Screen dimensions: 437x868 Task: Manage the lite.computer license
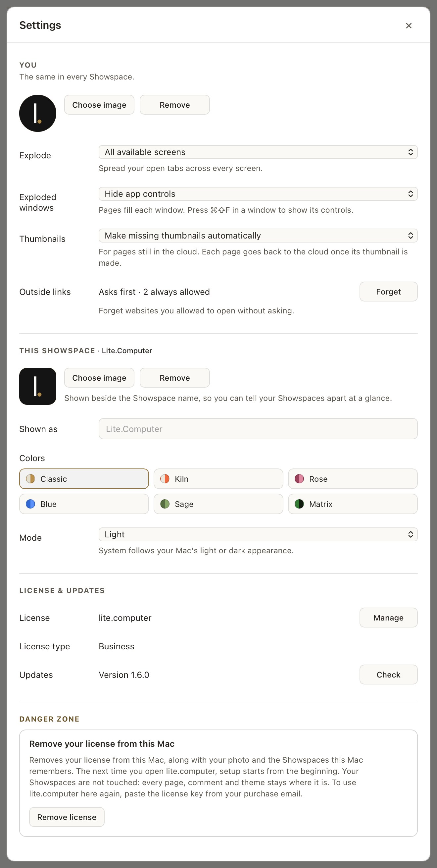coord(389,618)
